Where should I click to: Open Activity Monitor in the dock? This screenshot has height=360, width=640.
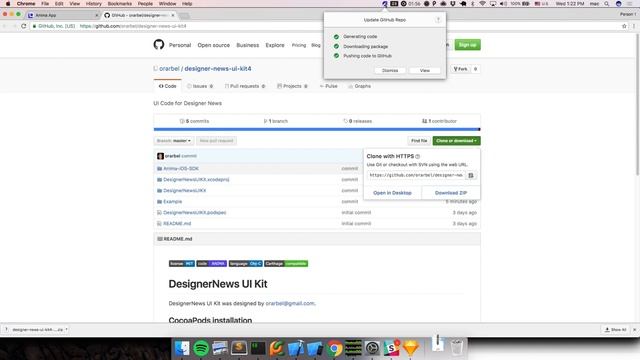click(x=353, y=348)
